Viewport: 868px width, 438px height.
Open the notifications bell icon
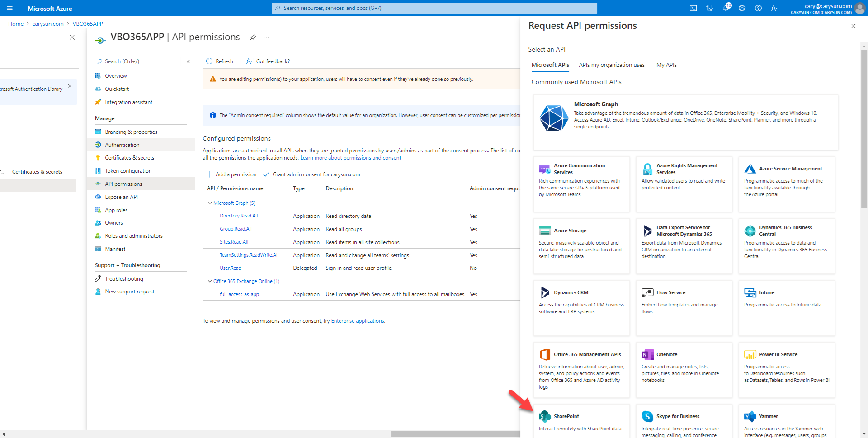coord(726,8)
